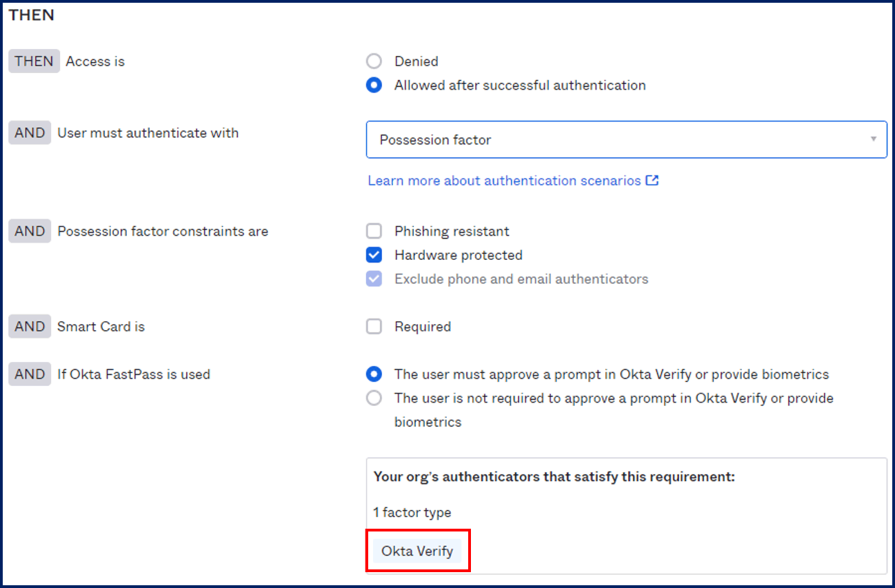Uncheck the Hardware protected checkbox

(x=374, y=255)
